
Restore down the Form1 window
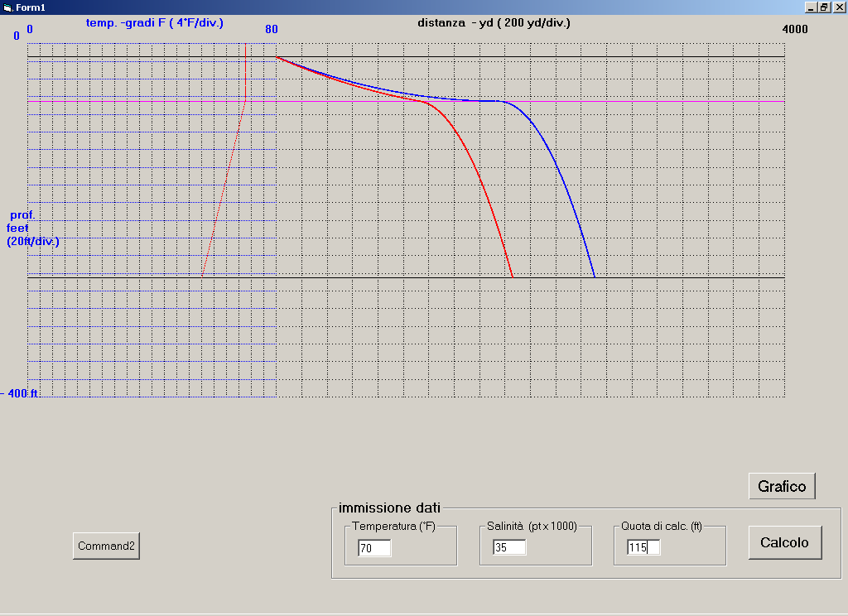[x=824, y=7]
